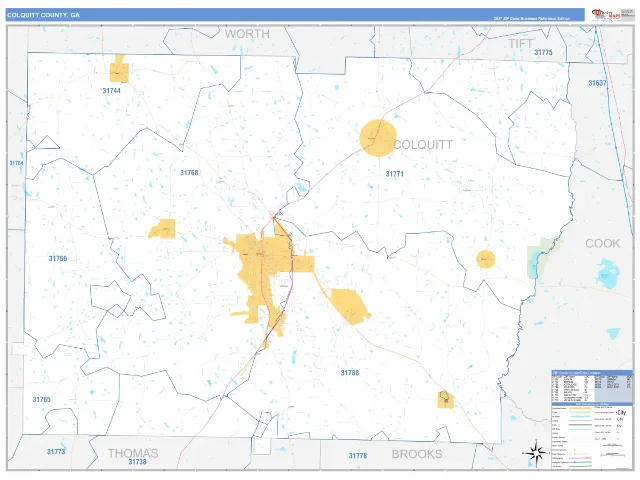This screenshot has height=480, width=640.
Task: Click the orange polygon southeast of the central city
Action: point(349,306)
